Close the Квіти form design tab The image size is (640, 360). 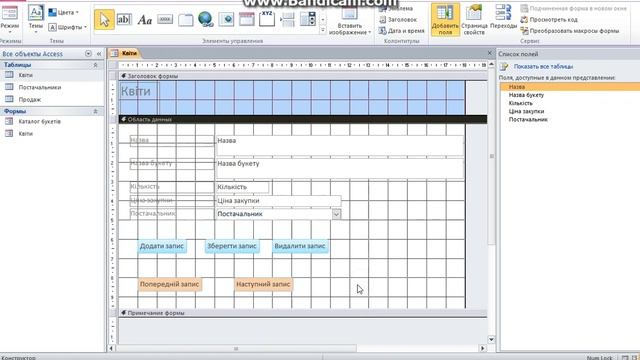pyautogui.click(x=490, y=53)
